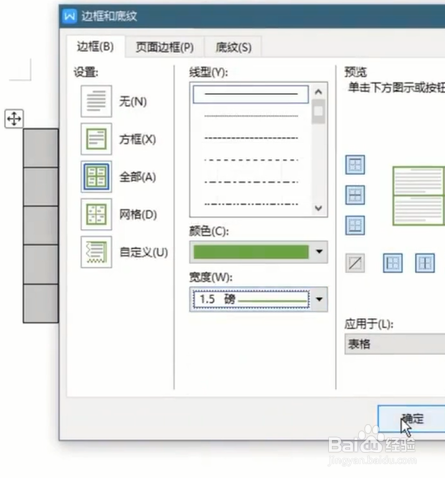The height and width of the screenshot is (478, 445).
Task: Open the 页面边框(P) tab
Action: 165,47
